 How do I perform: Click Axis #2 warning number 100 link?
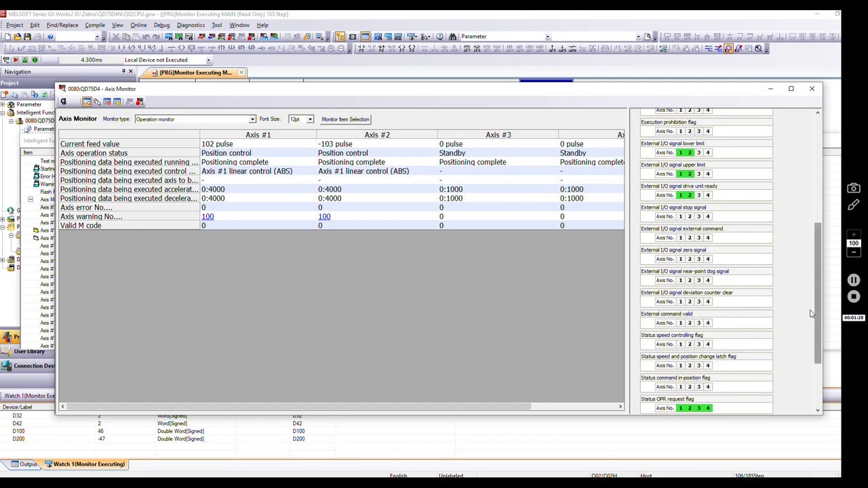point(324,217)
